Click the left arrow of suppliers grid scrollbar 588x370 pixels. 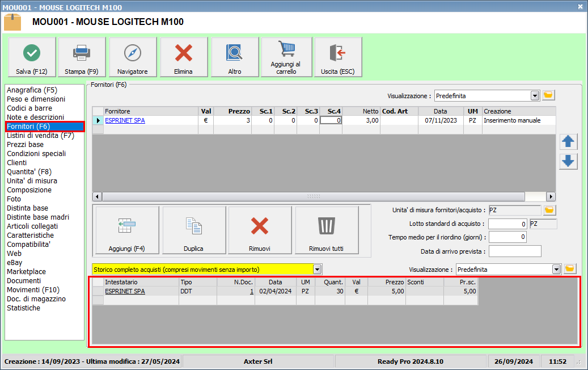97,196
